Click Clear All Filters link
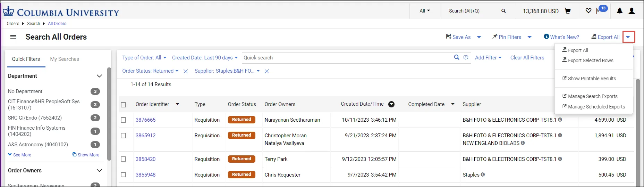This screenshot has width=644, height=187. (x=527, y=58)
